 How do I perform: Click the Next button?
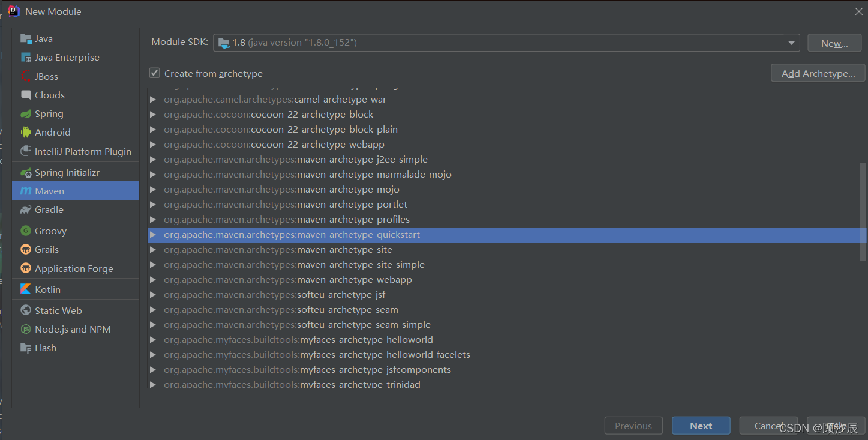click(x=701, y=426)
